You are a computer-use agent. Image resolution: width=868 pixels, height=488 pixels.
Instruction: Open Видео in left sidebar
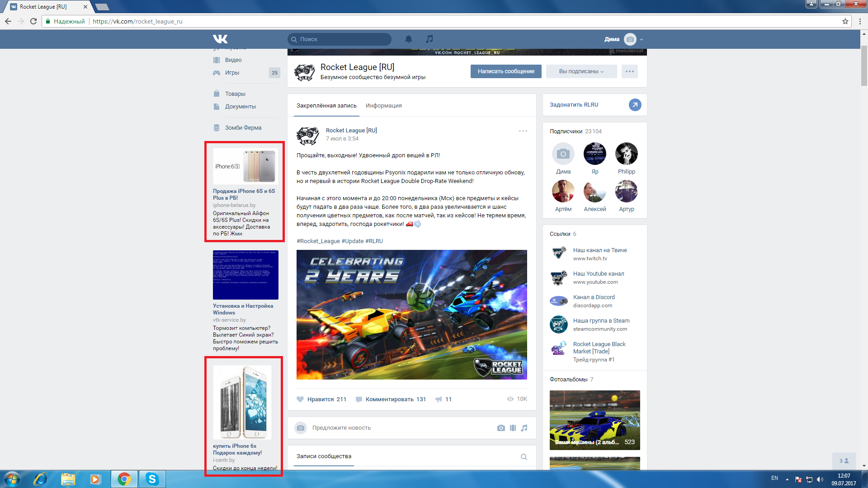pyautogui.click(x=233, y=60)
